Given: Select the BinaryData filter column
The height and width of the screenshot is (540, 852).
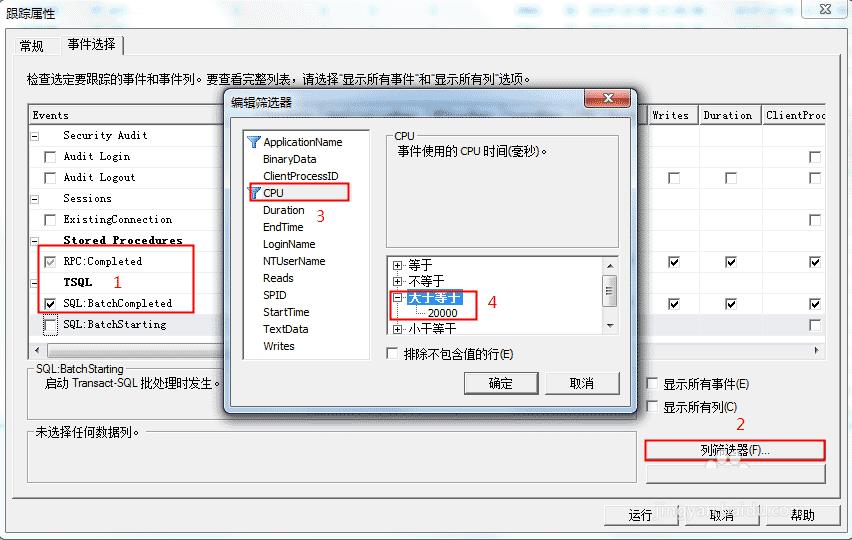Looking at the screenshot, I should point(290,159).
